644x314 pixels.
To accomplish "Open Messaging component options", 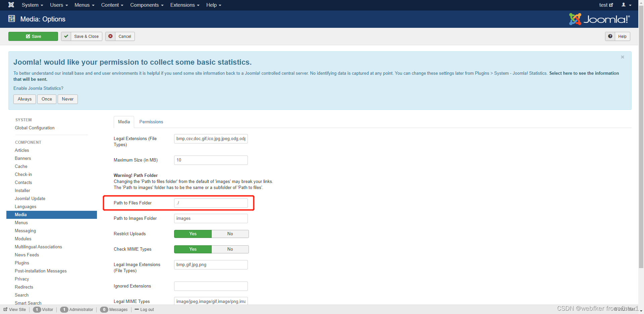I will pos(25,231).
